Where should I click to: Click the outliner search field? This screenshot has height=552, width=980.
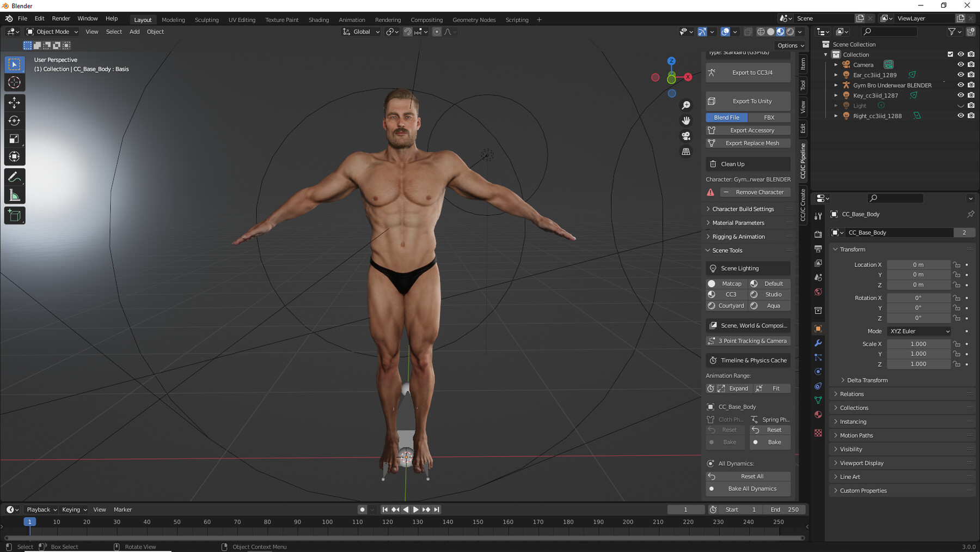(890, 32)
